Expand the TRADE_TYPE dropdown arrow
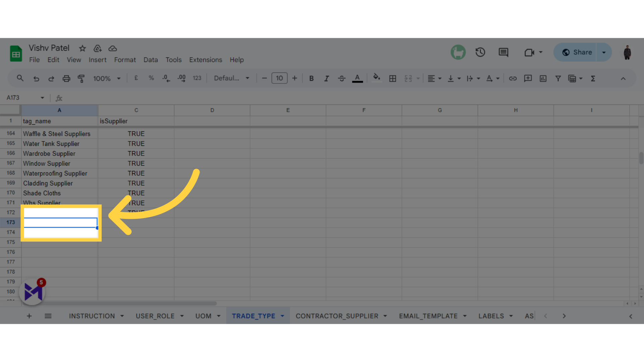 click(x=283, y=316)
